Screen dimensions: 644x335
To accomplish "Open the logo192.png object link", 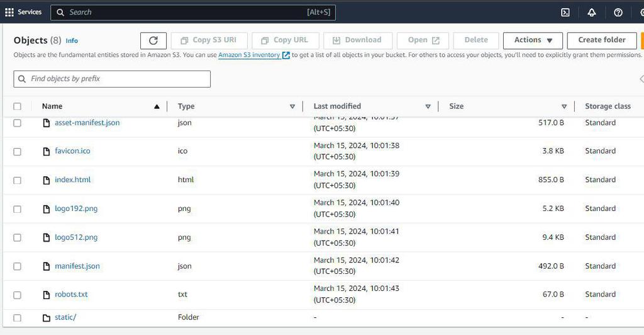I will 76,208.
